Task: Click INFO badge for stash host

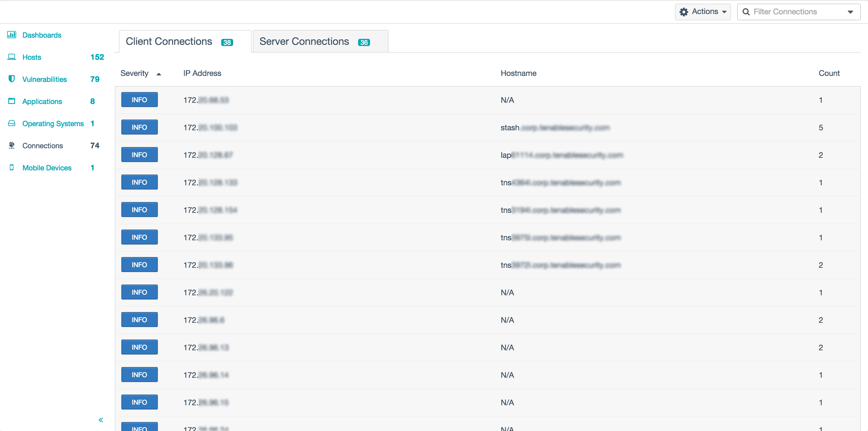Action: pyautogui.click(x=139, y=127)
